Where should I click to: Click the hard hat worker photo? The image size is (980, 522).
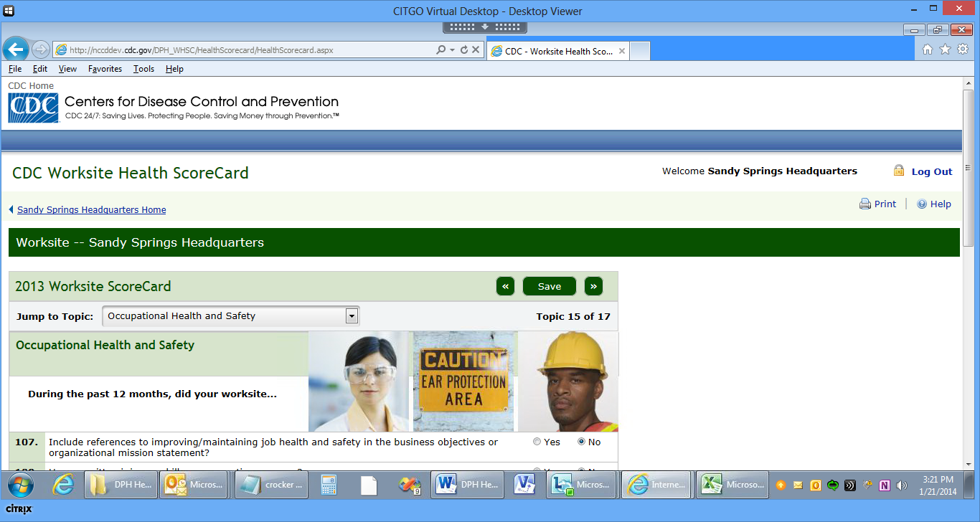[x=568, y=381]
